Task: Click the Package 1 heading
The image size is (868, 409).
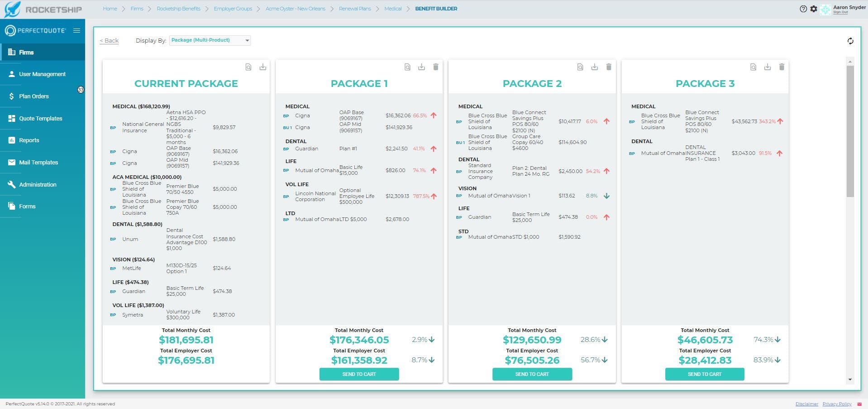Action: [359, 84]
